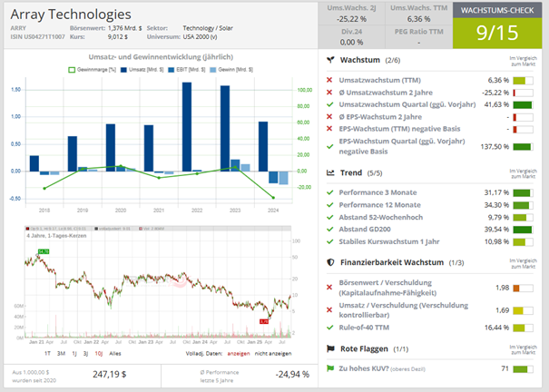Select the 3M chart range

[62, 354]
